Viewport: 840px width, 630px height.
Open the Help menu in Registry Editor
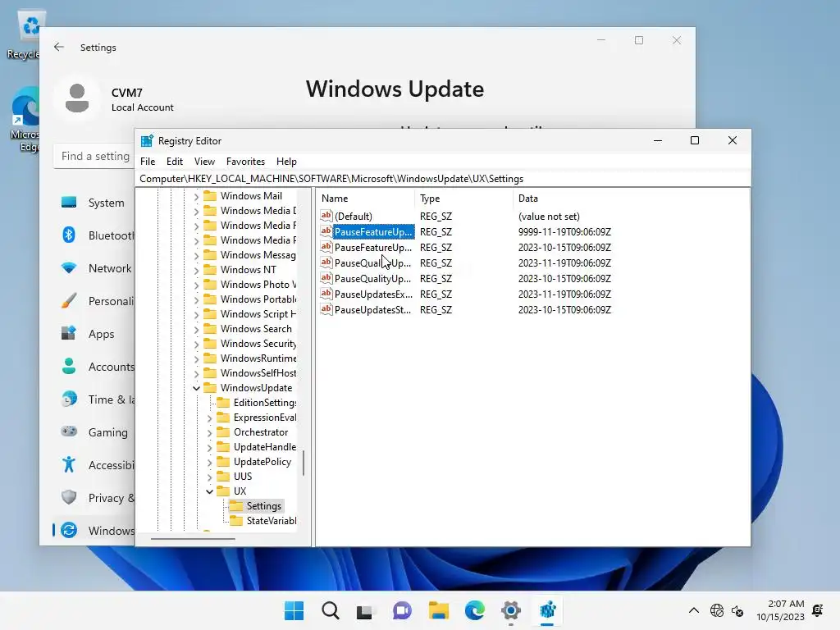(x=286, y=162)
